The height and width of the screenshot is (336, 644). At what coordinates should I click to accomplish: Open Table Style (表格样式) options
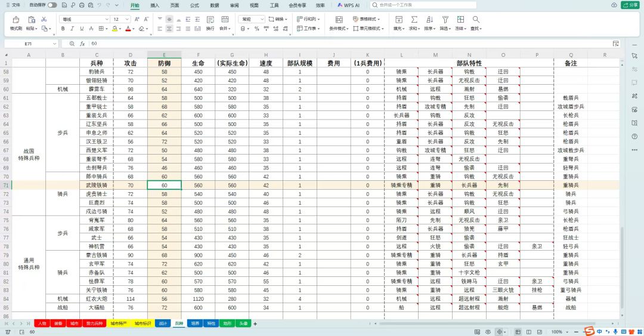tap(366, 19)
